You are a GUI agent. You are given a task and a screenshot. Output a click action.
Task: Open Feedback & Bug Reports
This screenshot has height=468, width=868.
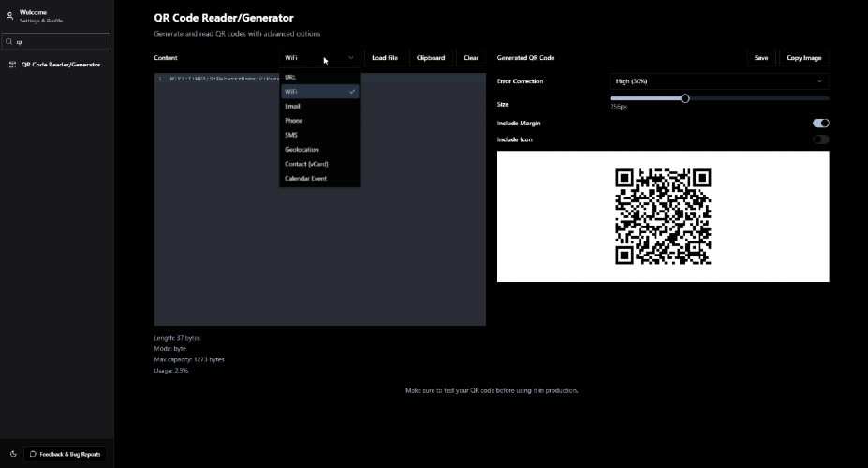pos(65,454)
